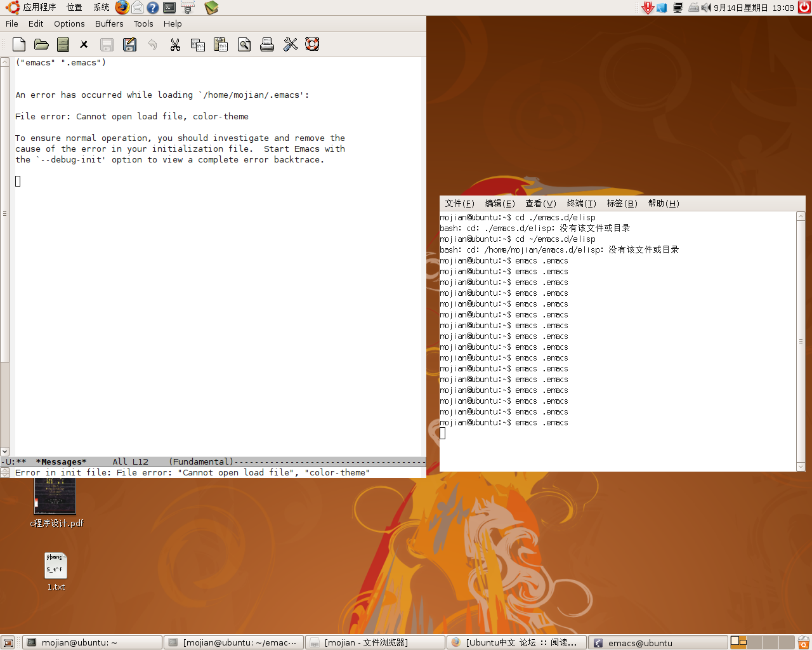Open the Emacs Help menu
The image size is (812, 650).
click(173, 23)
